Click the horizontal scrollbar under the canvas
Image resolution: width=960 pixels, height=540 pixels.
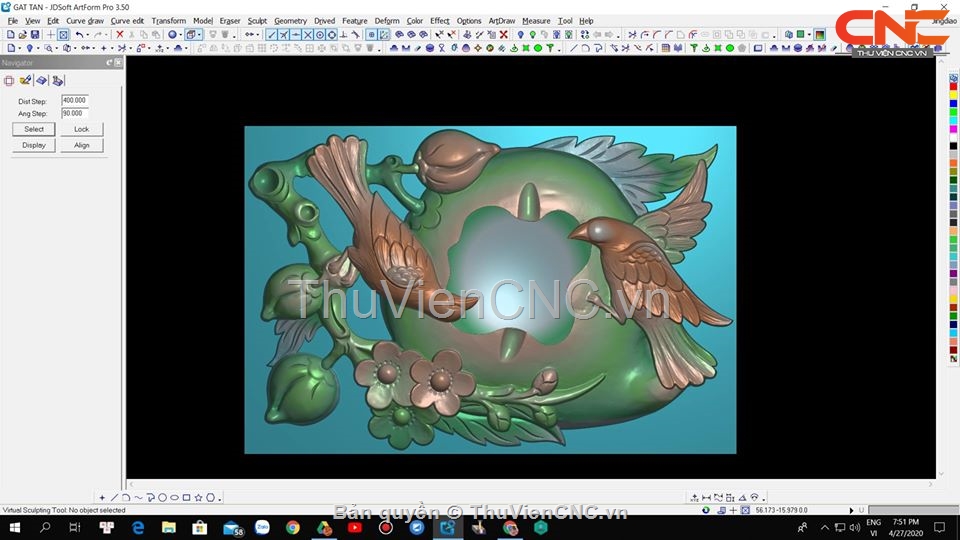531,484
